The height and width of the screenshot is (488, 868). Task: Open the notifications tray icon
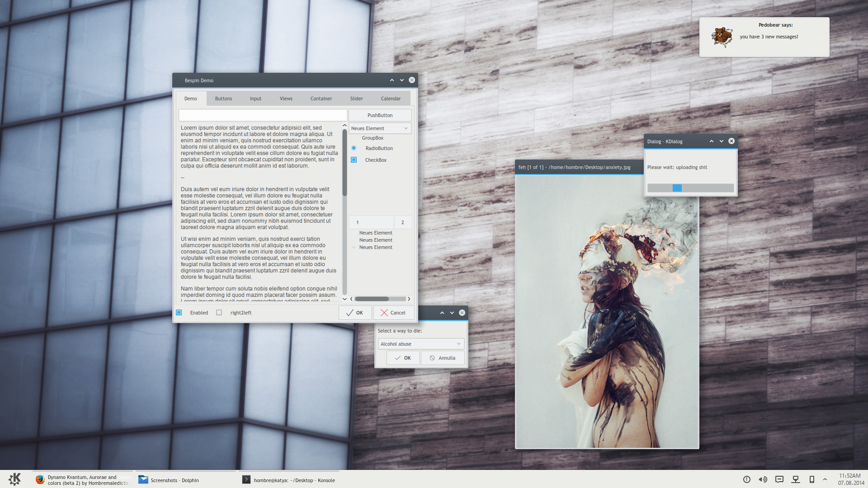[x=779, y=479]
